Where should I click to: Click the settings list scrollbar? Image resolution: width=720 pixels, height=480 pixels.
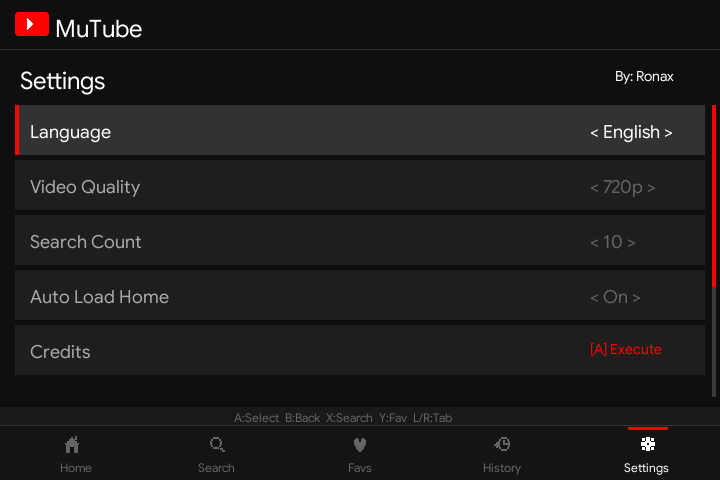[713, 250]
